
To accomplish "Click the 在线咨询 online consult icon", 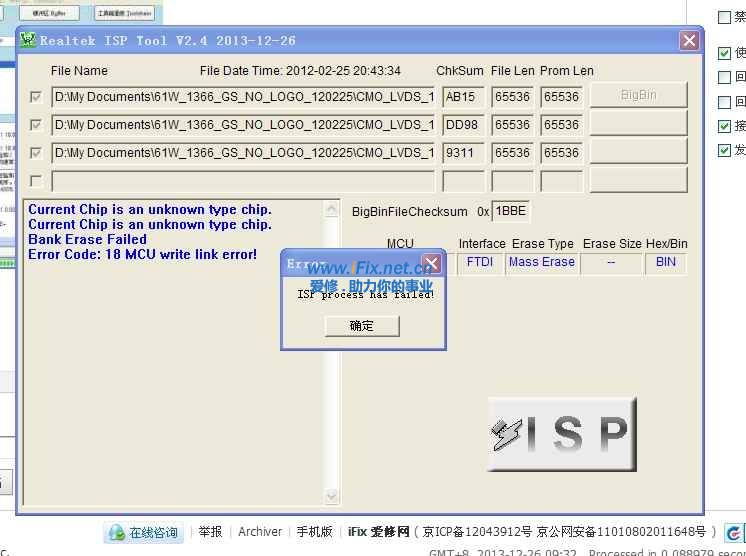I will point(117,533).
